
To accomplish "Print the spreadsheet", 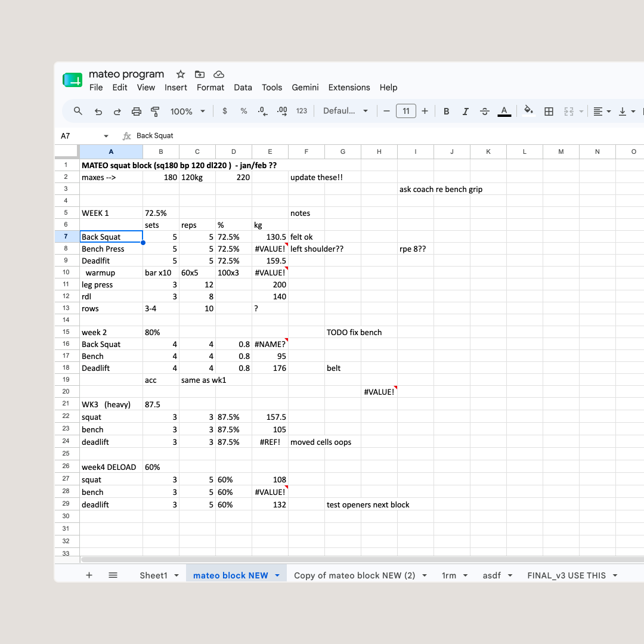I will pos(137,111).
